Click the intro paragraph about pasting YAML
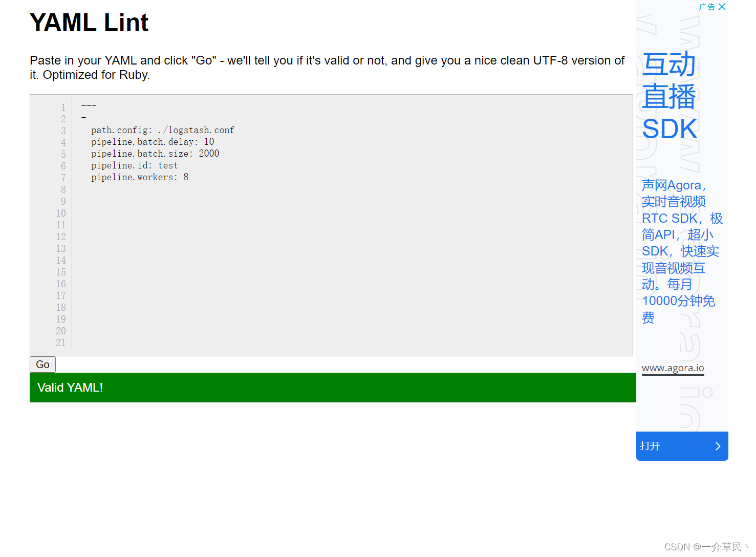Screen dimensions: 756x557 (327, 68)
